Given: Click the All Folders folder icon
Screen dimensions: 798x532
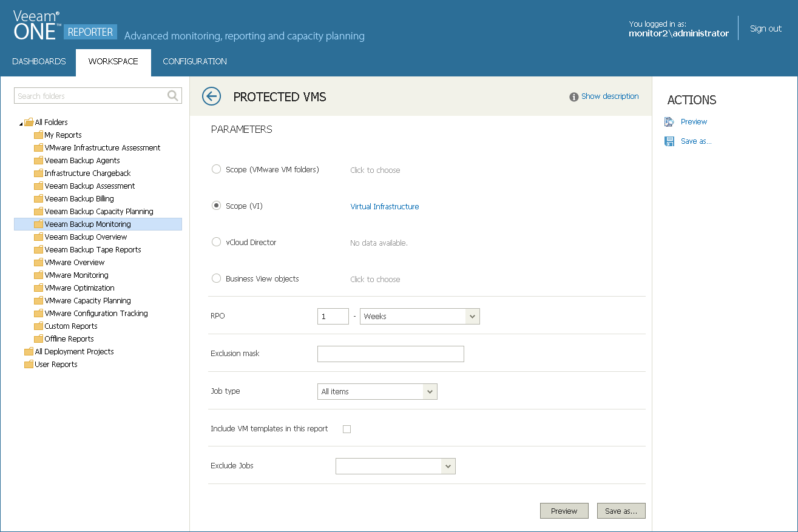Looking at the screenshot, I should (x=29, y=122).
